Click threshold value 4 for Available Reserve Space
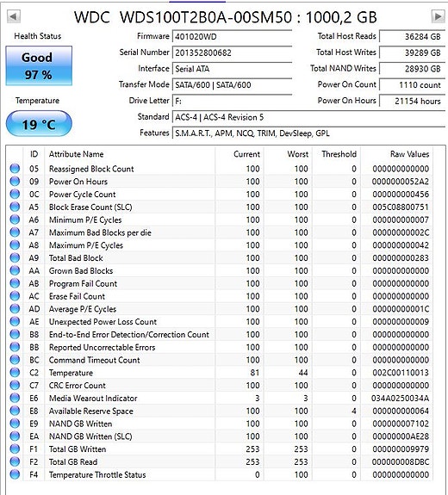Image resolution: width=448 pixels, height=495 pixels. coord(354,411)
